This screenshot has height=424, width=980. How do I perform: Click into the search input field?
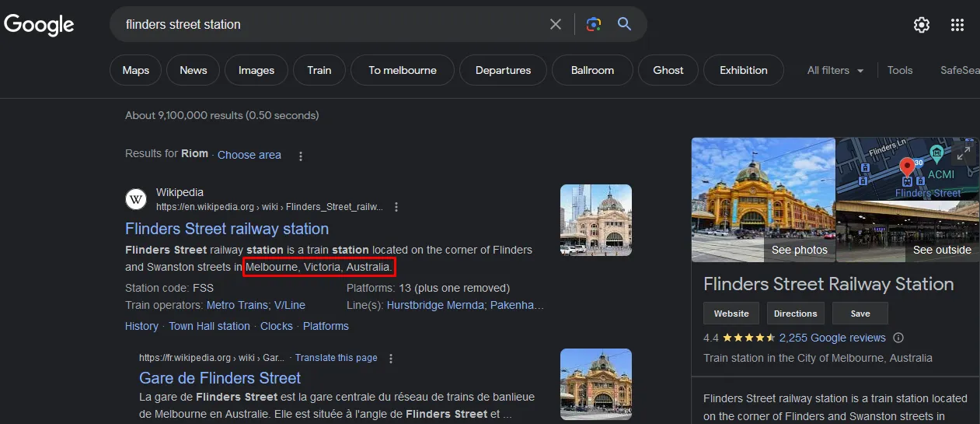(x=330, y=24)
